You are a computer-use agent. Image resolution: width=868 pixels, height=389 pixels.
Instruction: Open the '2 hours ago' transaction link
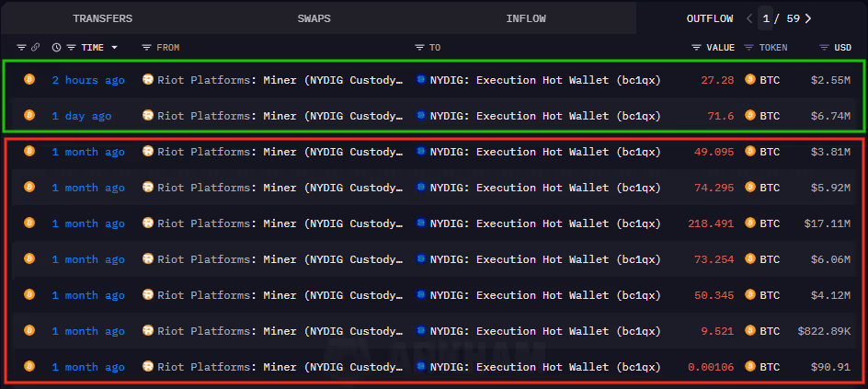[88, 80]
